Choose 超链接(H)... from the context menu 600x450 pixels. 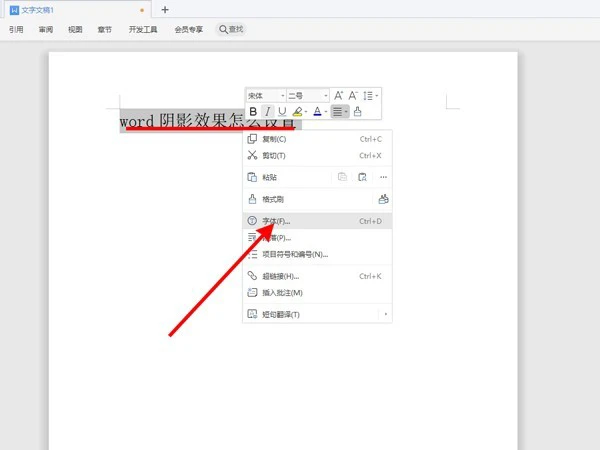coord(317,276)
